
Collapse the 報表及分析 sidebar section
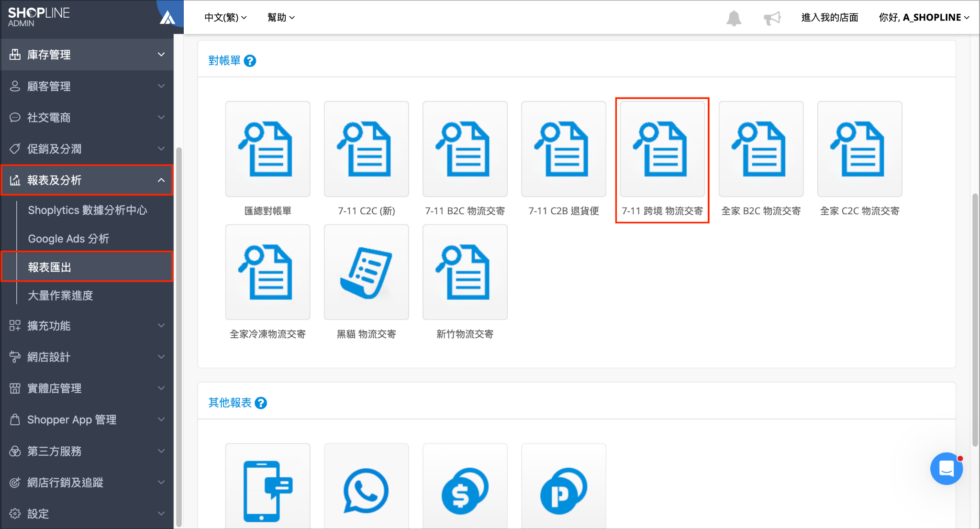point(87,180)
